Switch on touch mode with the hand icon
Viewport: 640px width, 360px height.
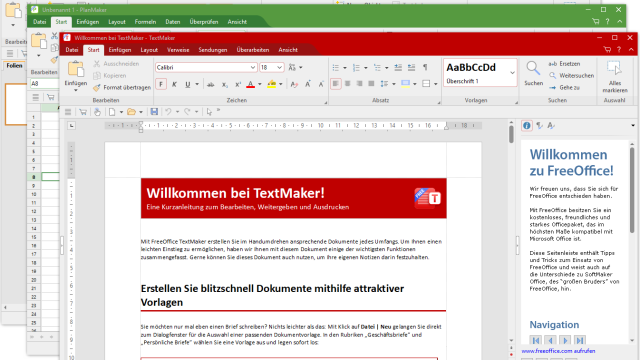click(x=97, y=112)
